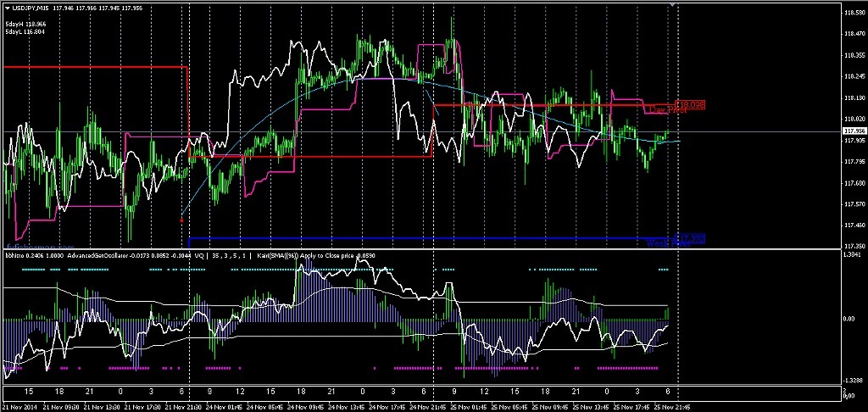Select the red Day Pivot 118.098 price label

point(690,104)
